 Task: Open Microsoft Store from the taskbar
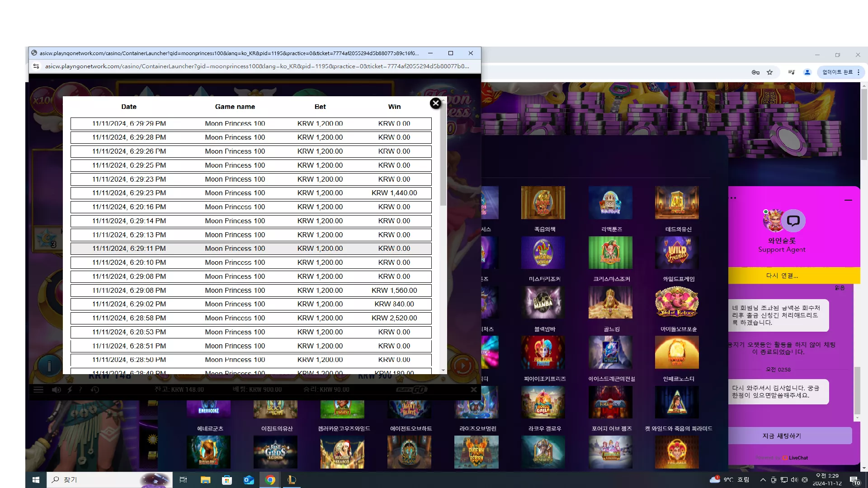point(227,480)
